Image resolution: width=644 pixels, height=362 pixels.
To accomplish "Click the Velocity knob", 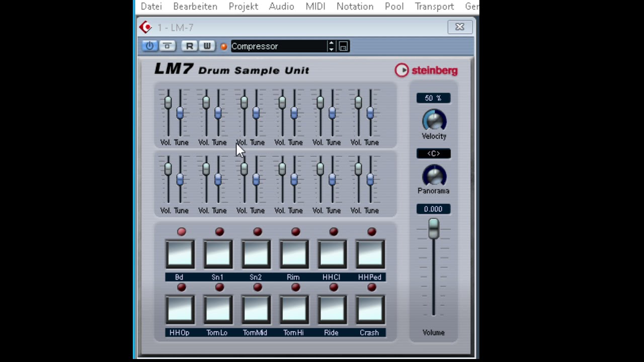I will coord(434,121).
